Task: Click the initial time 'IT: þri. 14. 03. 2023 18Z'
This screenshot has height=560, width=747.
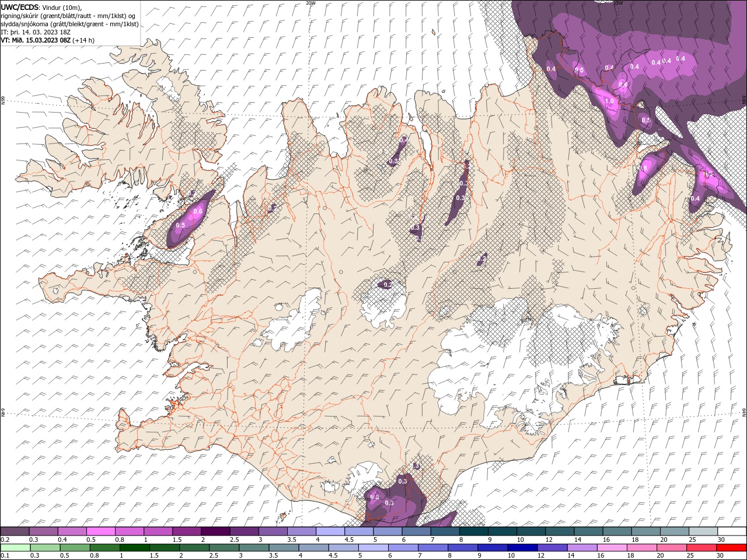Action: 36,32
